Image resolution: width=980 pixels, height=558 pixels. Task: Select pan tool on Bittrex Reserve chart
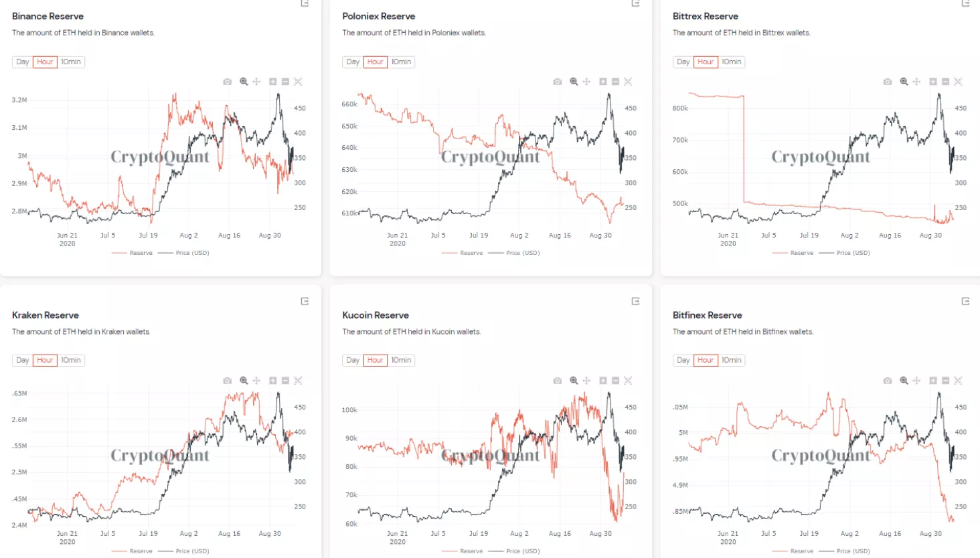click(916, 82)
